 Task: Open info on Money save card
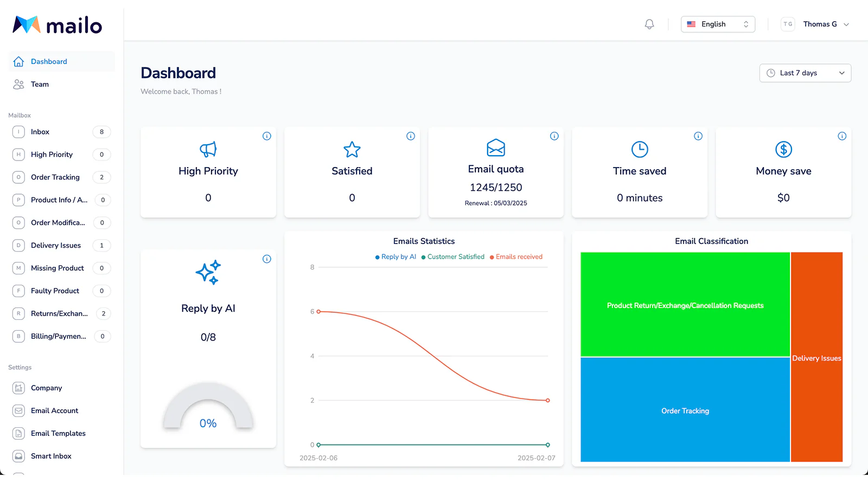(842, 136)
